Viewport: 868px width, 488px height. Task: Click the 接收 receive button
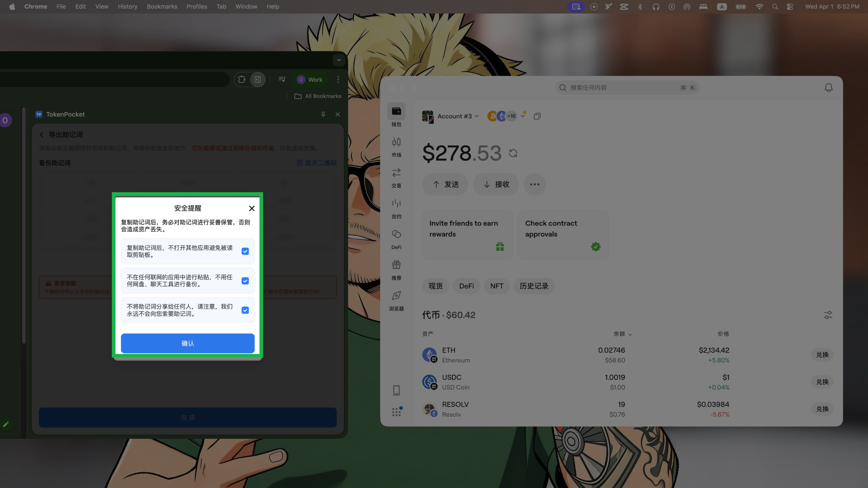(x=496, y=184)
